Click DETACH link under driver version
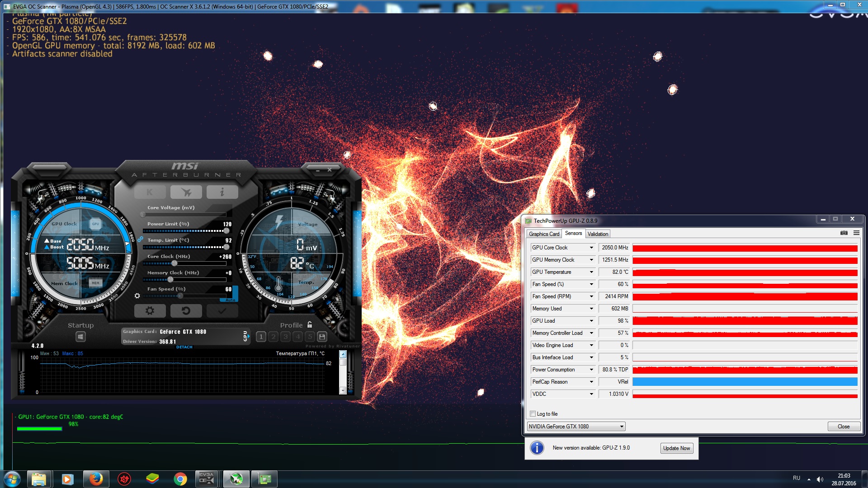The width and height of the screenshot is (868, 488). (184, 347)
